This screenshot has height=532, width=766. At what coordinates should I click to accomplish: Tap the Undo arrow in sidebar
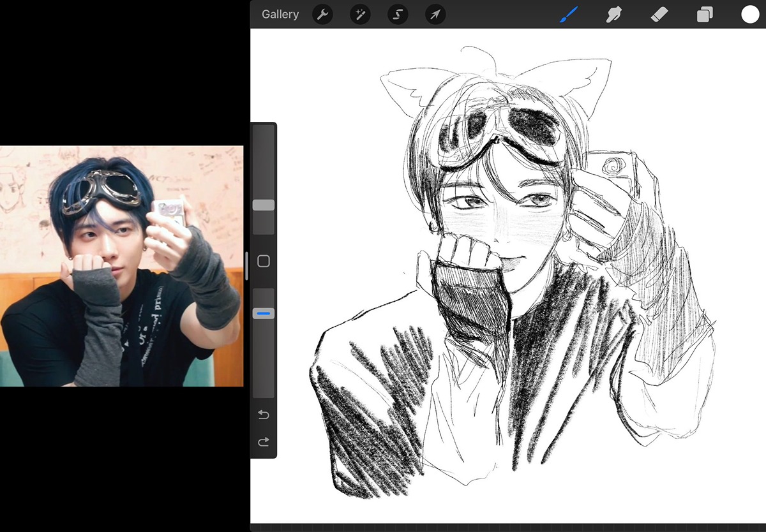tap(263, 415)
